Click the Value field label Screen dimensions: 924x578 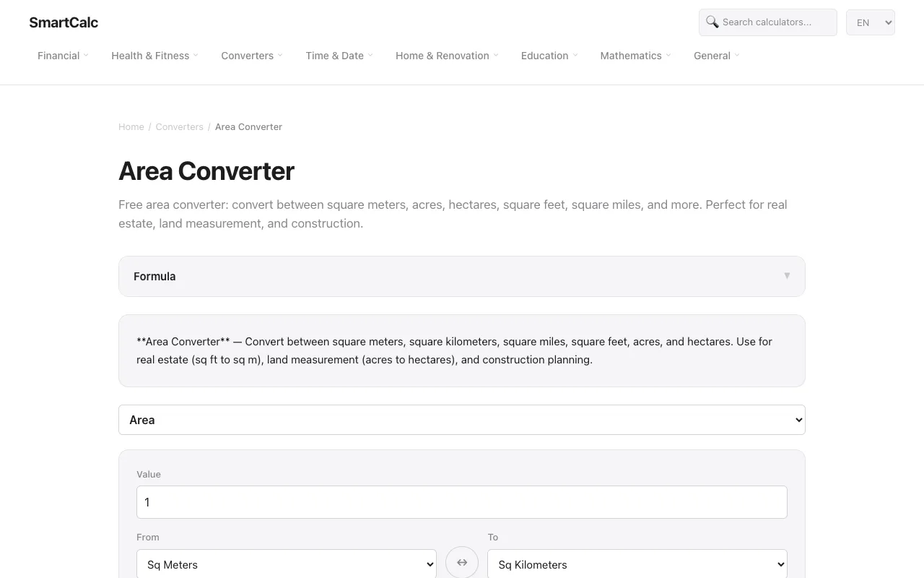149,475
